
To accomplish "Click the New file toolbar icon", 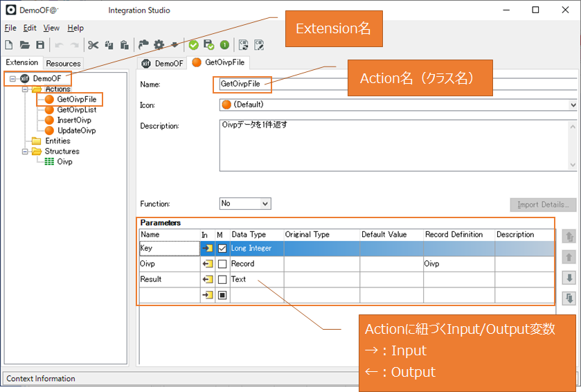I will 10,45.
